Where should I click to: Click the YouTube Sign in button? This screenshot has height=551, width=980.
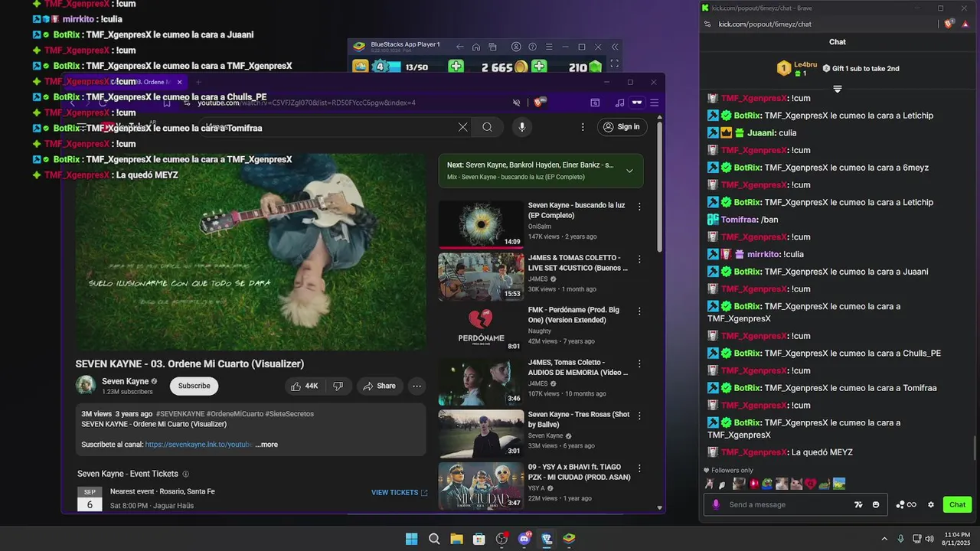(x=622, y=127)
